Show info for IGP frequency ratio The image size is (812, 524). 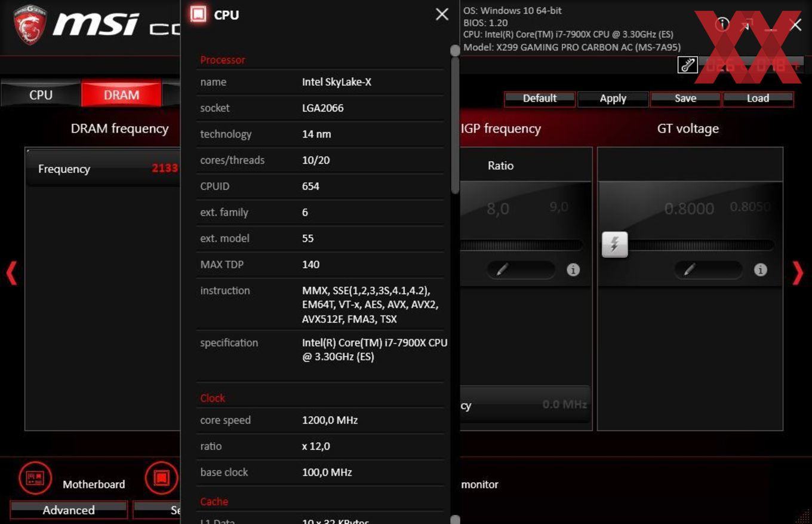(573, 270)
